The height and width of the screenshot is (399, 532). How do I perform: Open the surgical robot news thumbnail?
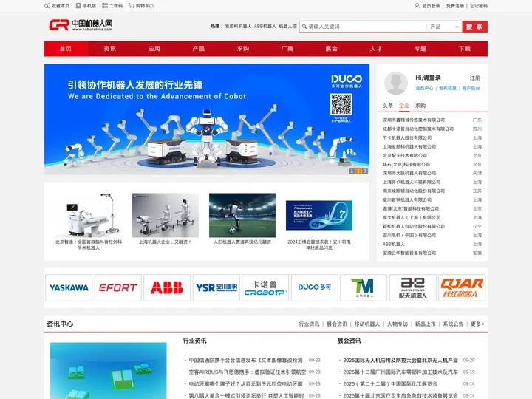(89, 215)
